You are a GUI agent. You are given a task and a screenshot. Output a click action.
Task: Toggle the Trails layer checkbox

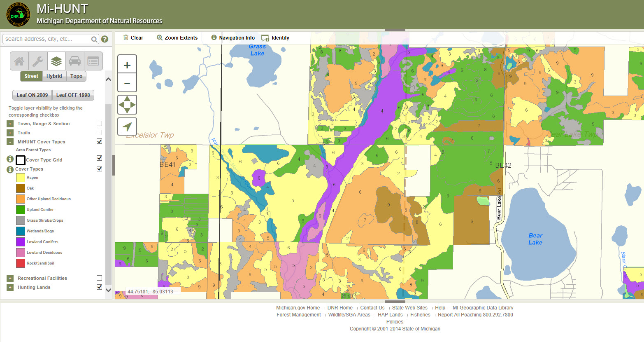tap(99, 133)
